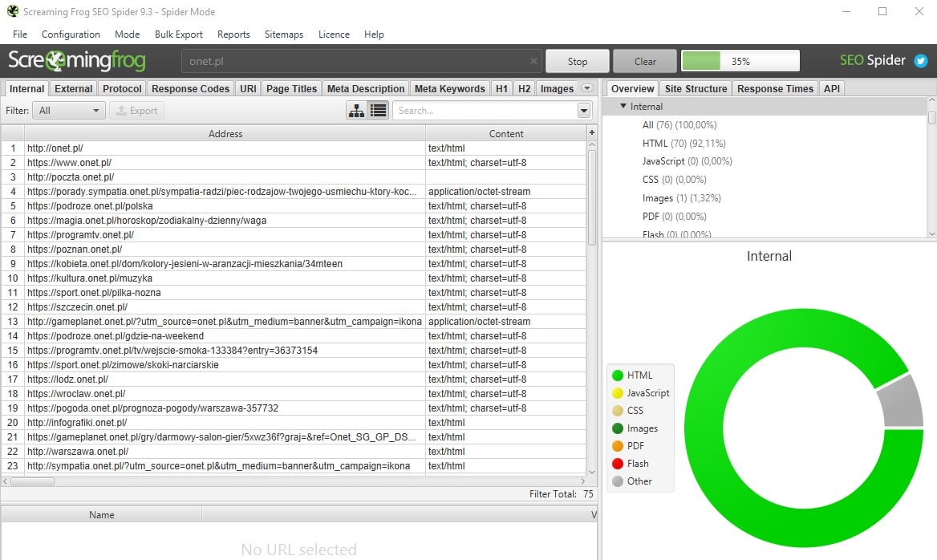This screenshot has width=937, height=560.
Task: Select row https://poznan.onet.pl/
Action: point(294,249)
